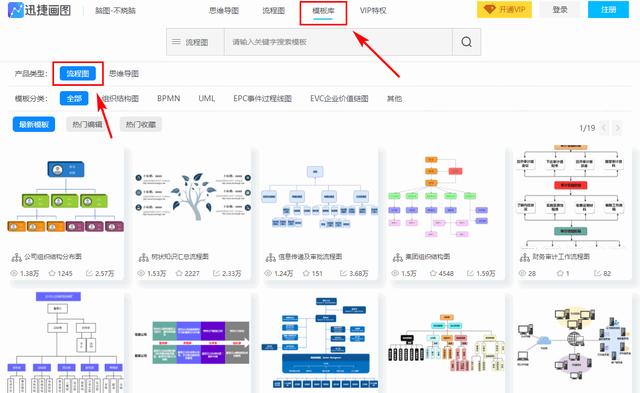This screenshot has height=393, width=640.
Task: Click the search magnifier icon
Action: click(x=467, y=42)
